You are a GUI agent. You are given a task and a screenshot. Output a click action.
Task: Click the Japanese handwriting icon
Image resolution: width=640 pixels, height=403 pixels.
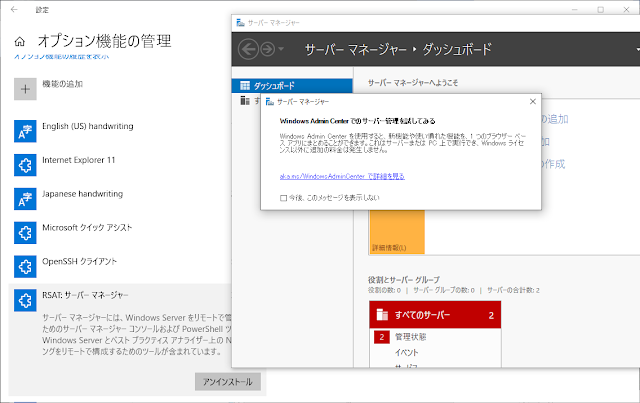pyautogui.click(x=25, y=199)
